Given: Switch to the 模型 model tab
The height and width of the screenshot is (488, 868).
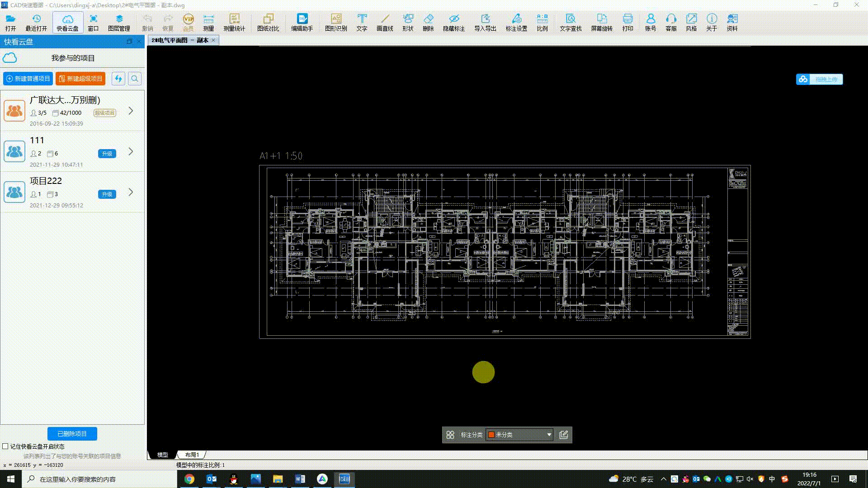Looking at the screenshot, I should pos(162,455).
